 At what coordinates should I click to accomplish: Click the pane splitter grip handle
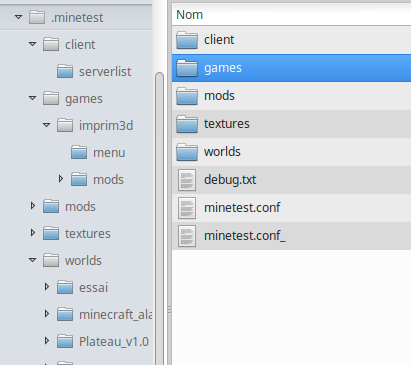click(169, 310)
